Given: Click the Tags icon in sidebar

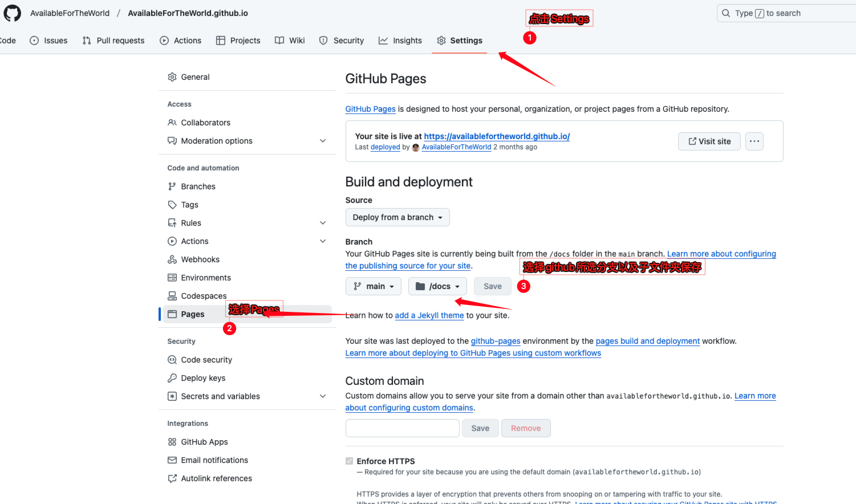Looking at the screenshot, I should point(172,205).
